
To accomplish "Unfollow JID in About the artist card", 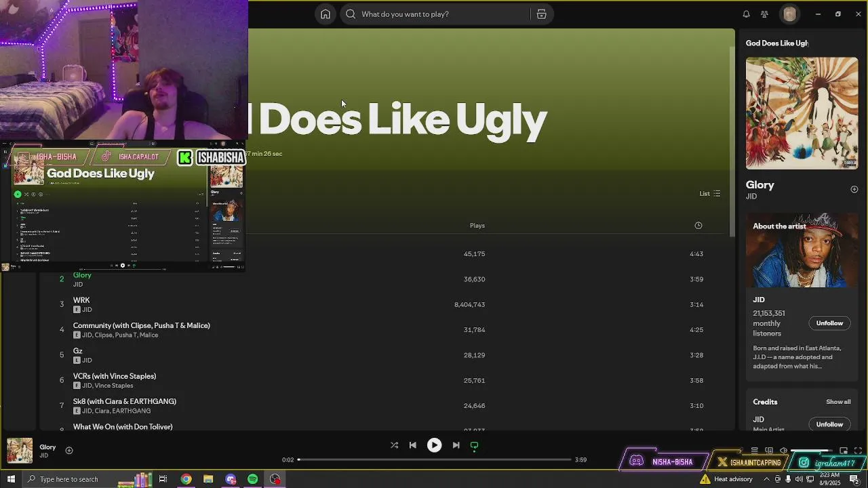I will [x=829, y=323].
